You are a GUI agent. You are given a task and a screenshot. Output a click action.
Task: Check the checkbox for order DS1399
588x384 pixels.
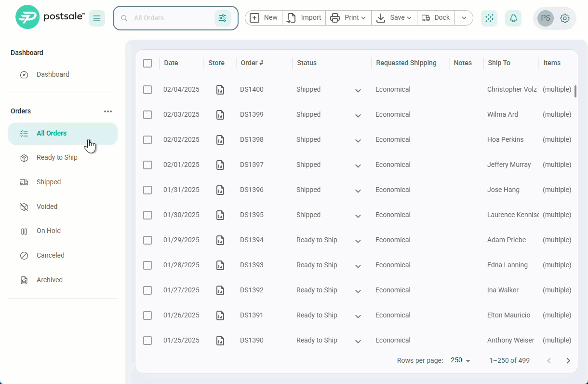tap(147, 114)
